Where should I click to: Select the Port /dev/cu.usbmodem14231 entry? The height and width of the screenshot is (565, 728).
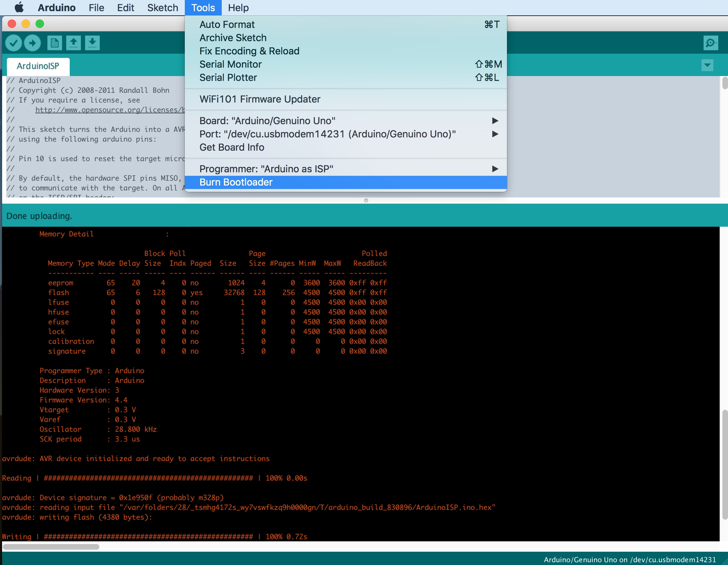click(x=346, y=134)
